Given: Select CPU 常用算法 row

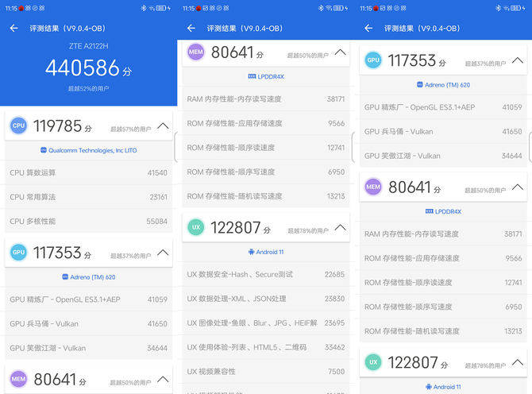Looking at the screenshot, I should point(89,197).
